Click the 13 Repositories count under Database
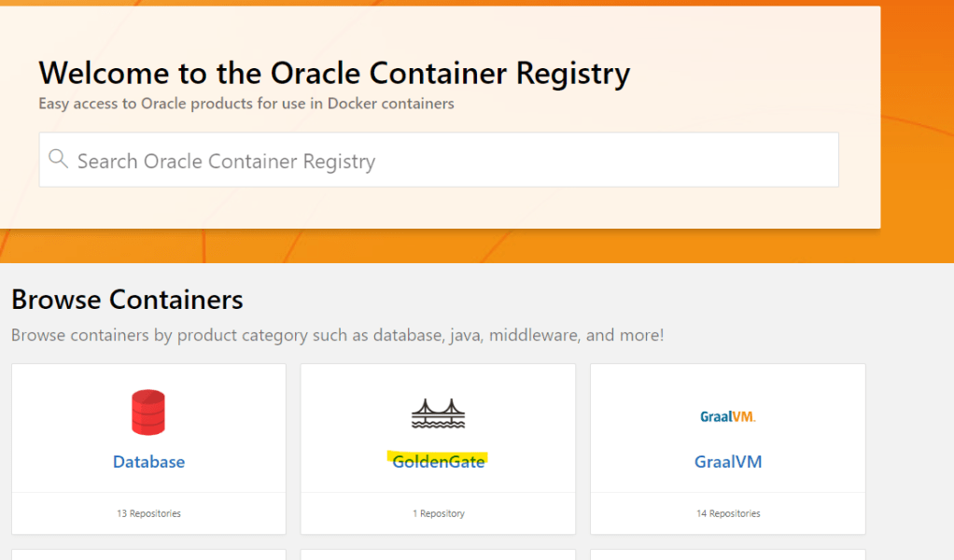 (148, 513)
